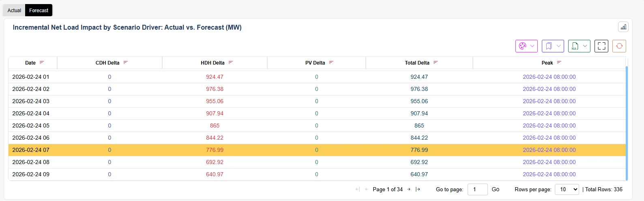Image resolution: width=644 pixels, height=201 pixels.
Task: Select row 2026-02-24 06 date cell
Action: pos(31,138)
